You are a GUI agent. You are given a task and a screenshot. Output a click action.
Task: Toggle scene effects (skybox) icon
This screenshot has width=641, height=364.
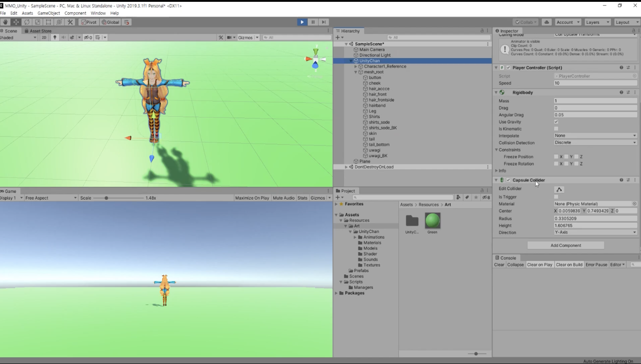(x=72, y=37)
